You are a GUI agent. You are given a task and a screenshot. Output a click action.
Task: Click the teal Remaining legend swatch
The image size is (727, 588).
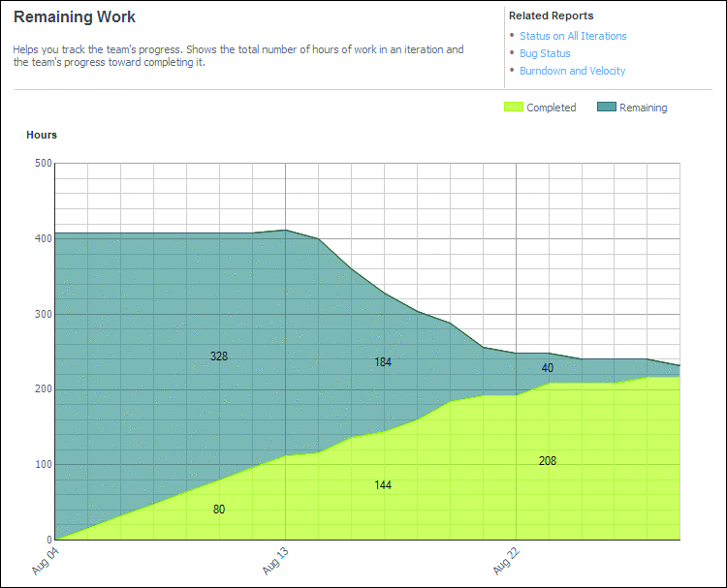pos(606,108)
